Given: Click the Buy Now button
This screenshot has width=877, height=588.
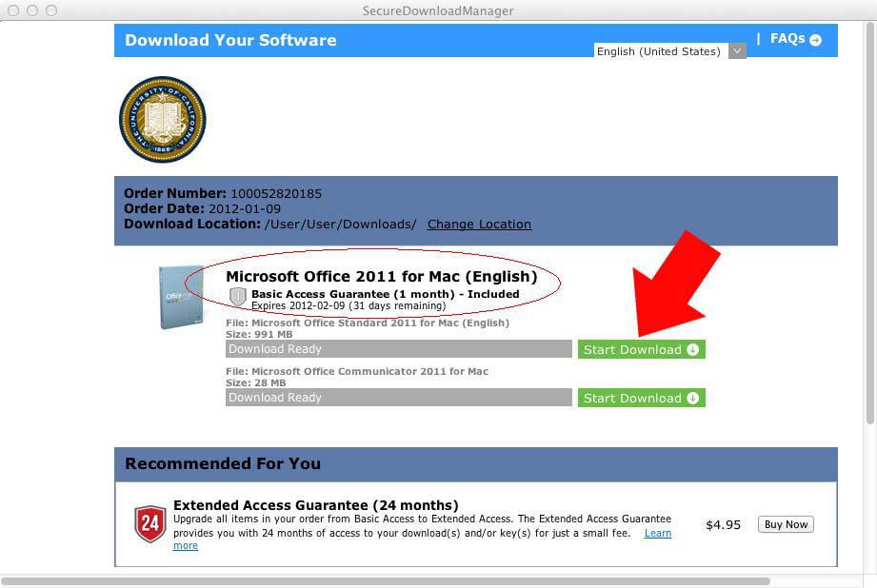Looking at the screenshot, I should click(x=786, y=524).
